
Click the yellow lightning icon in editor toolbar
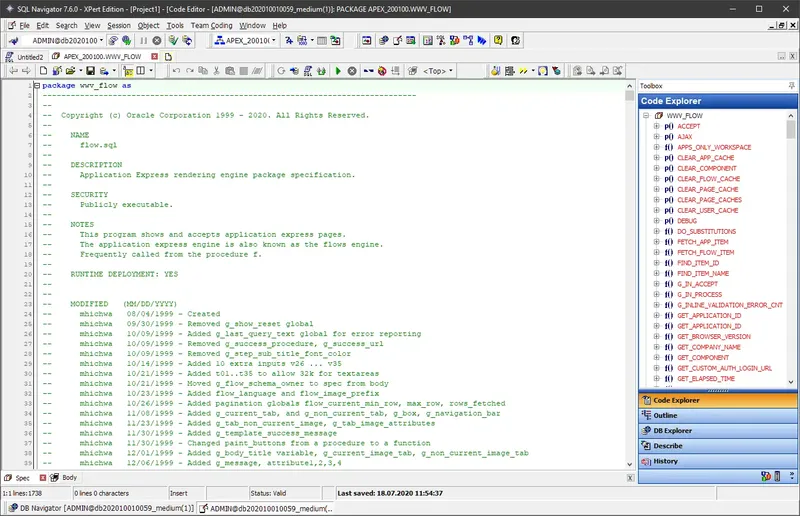coord(523,71)
